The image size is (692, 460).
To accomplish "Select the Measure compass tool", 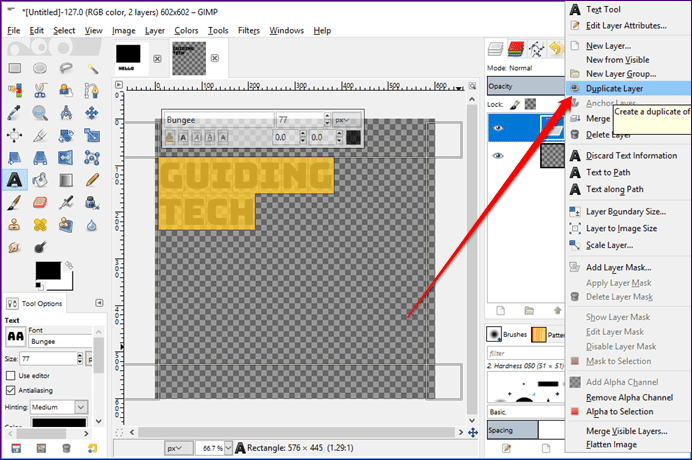I will tap(66, 113).
